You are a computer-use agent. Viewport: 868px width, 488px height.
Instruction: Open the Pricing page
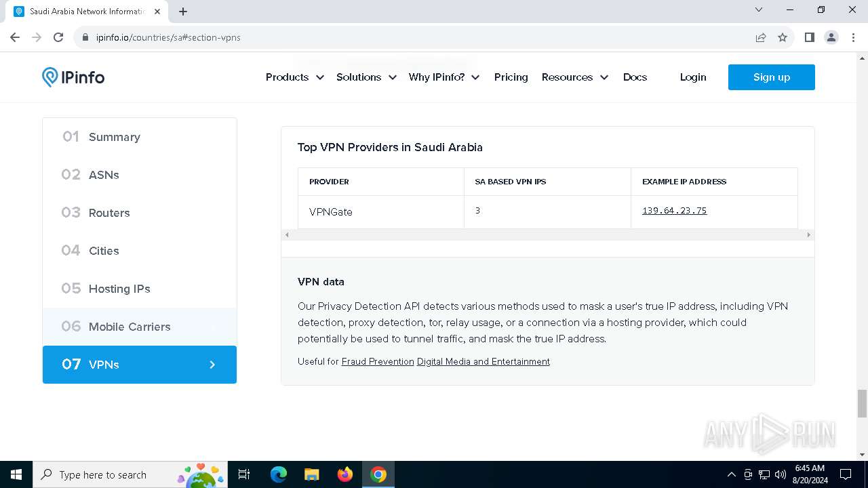[x=511, y=77]
